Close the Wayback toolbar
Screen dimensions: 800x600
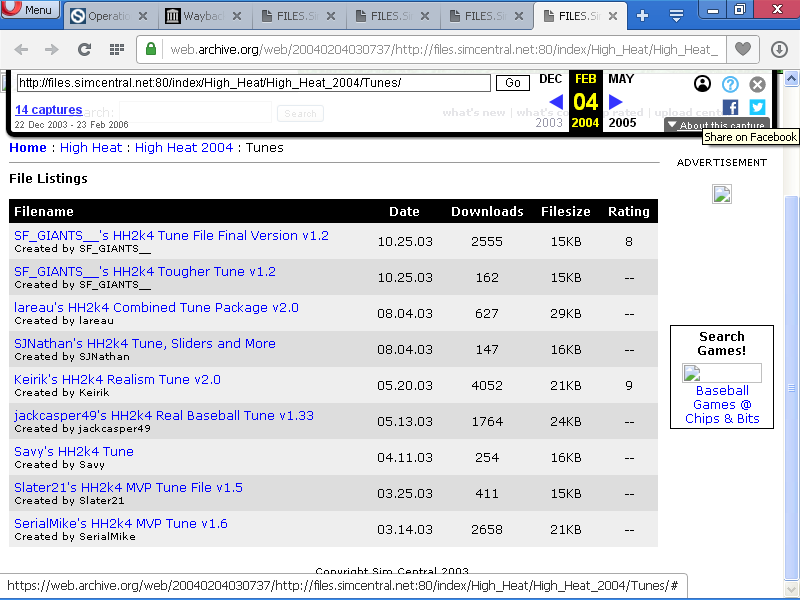758,84
